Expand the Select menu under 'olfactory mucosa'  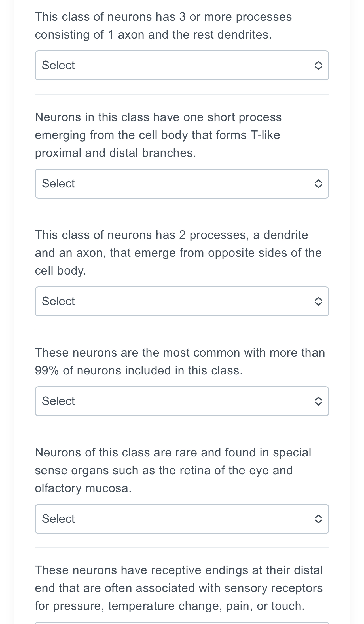tap(181, 519)
